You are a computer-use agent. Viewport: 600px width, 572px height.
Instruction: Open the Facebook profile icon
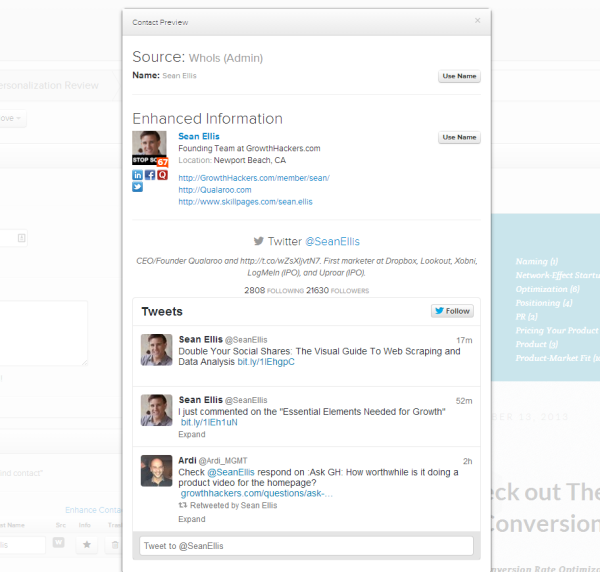pyautogui.click(x=150, y=175)
